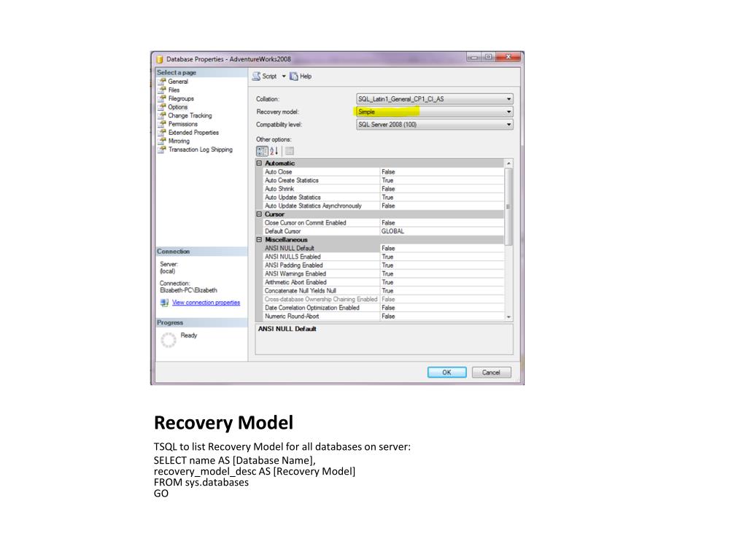Select Close Cursor on Commit Enabled
Viewport: 747px width, 560px height.
click(x=384, y=223)
